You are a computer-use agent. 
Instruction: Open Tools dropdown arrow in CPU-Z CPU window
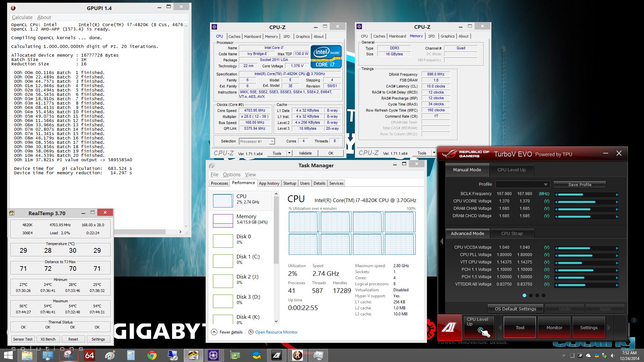[289, 153]
